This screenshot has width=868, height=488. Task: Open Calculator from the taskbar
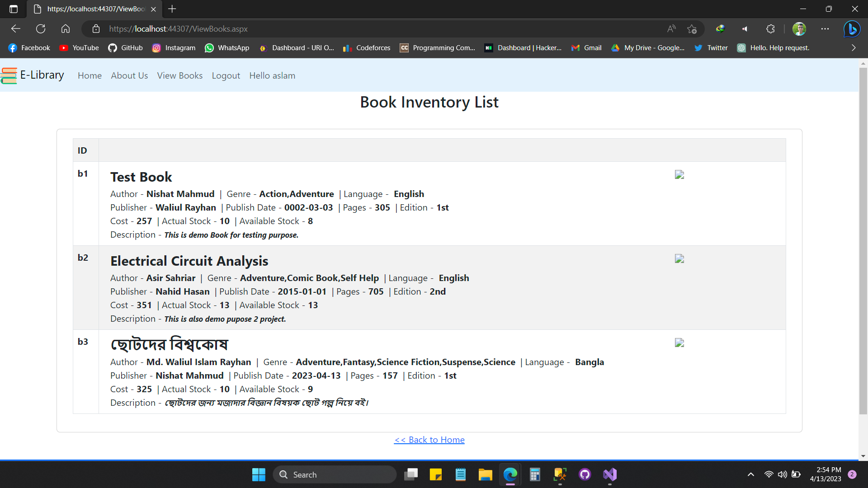(535, 474)
